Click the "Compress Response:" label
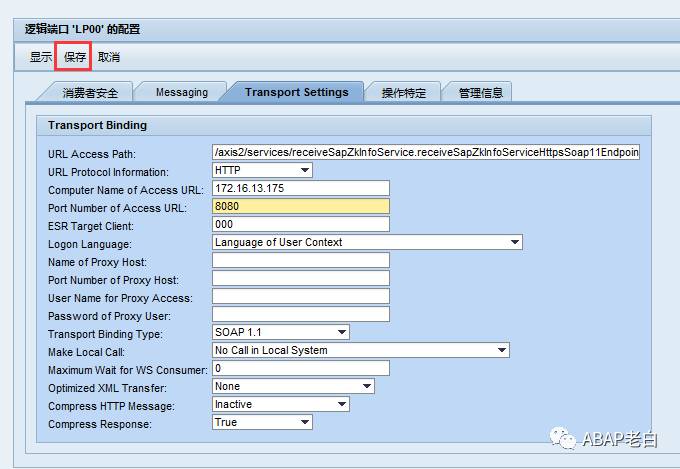This screenshot has width=680, height=469. (x=100, y=424)
